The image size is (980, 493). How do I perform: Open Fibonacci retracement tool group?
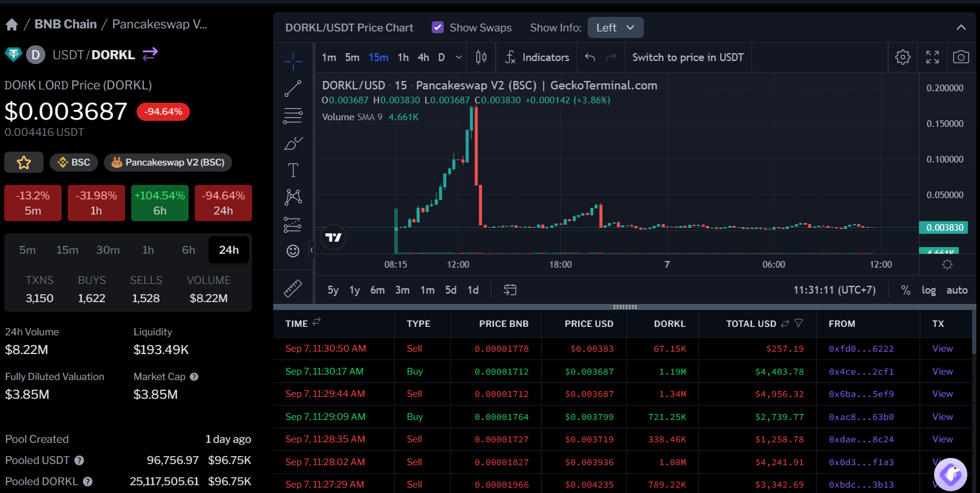pyautogui.click(x=293, y=115)
